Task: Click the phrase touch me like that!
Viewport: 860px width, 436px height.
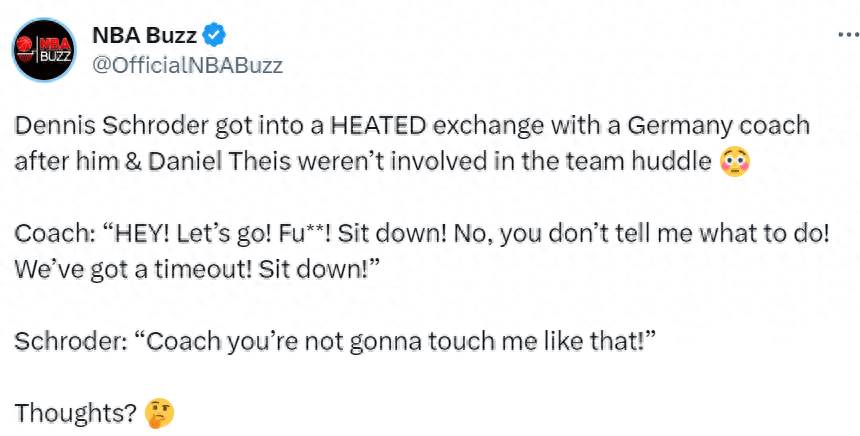Action: pos(542,342)
